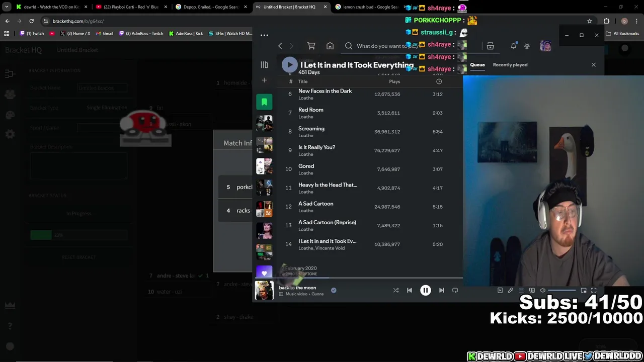Select track Is It Really You?

pyautogui.click(x=316, y=147)
